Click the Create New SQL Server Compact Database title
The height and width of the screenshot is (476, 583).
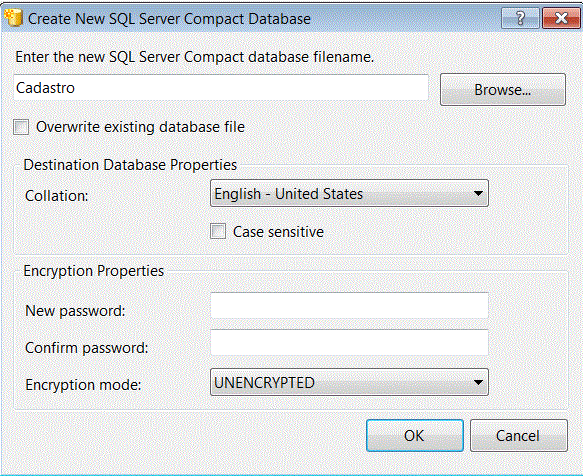point(169,19)
